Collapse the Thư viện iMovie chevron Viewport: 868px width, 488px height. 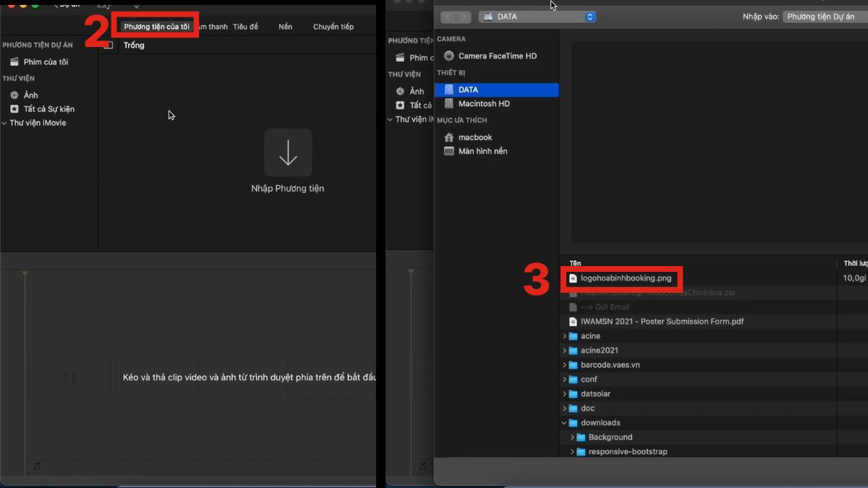coord(5,123)
